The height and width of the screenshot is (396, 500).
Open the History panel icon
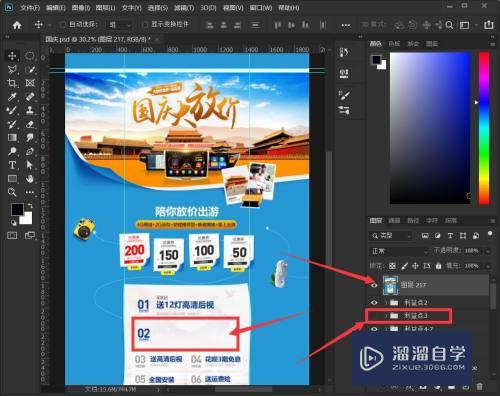(x=344, y=52)
